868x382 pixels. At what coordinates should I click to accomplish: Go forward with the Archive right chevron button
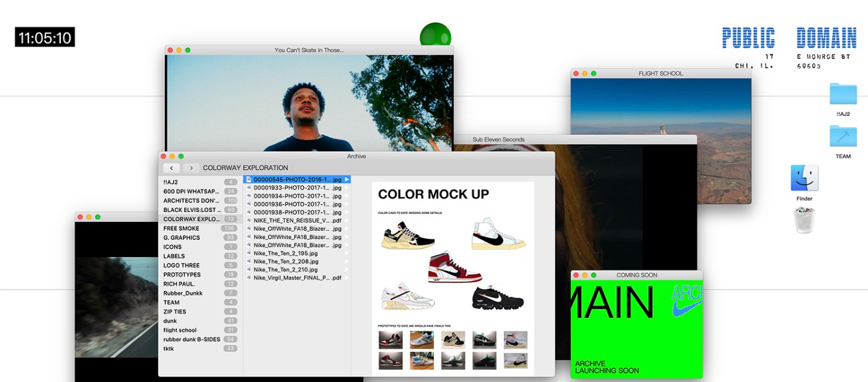[x=191, y=168]
